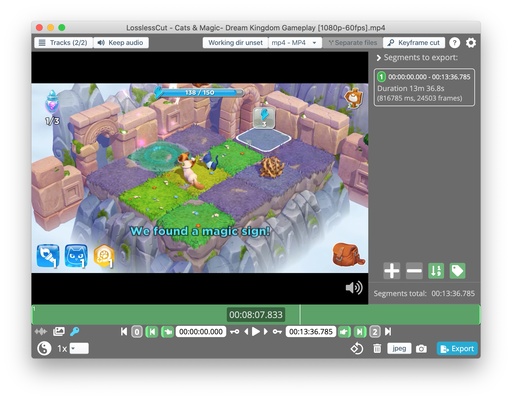Viewport: 512px width, 400px height.
Task: Click the label segment tag icon
Action: pyautogui.click(x=457, y=271)
